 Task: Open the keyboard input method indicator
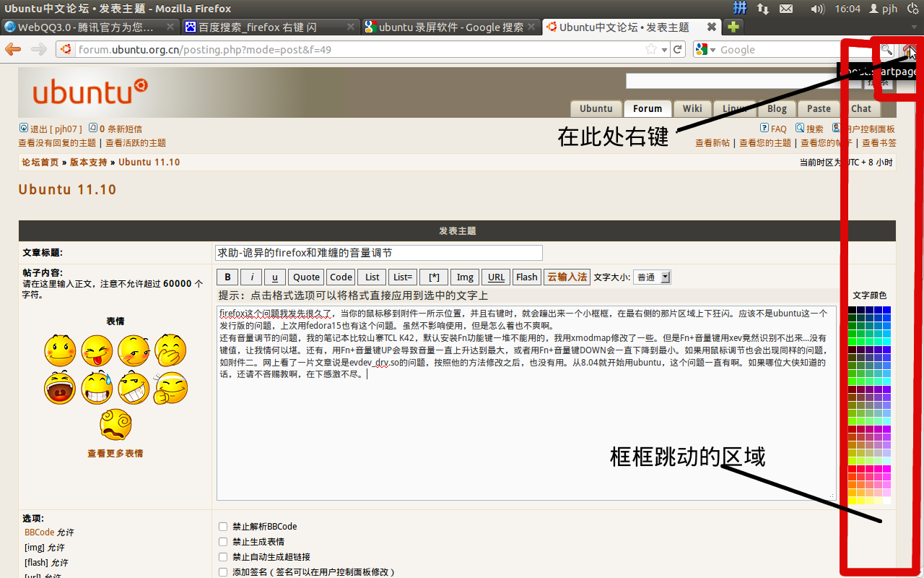(x=740, y=8)
